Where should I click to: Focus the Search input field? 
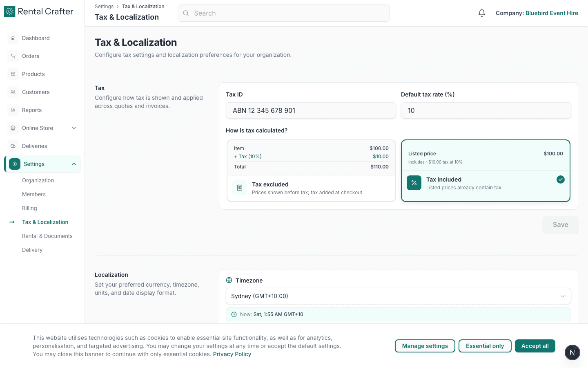click(284, 13)
